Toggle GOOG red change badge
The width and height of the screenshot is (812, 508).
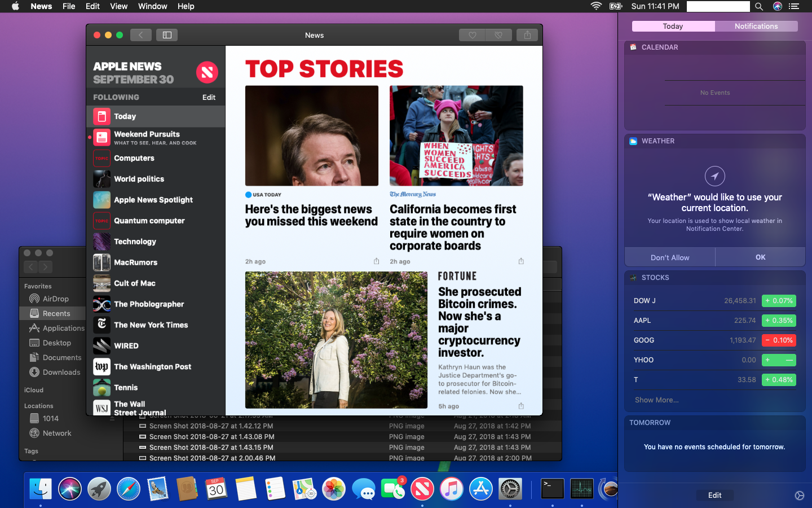pyautogui.click(x=779, y=340)
